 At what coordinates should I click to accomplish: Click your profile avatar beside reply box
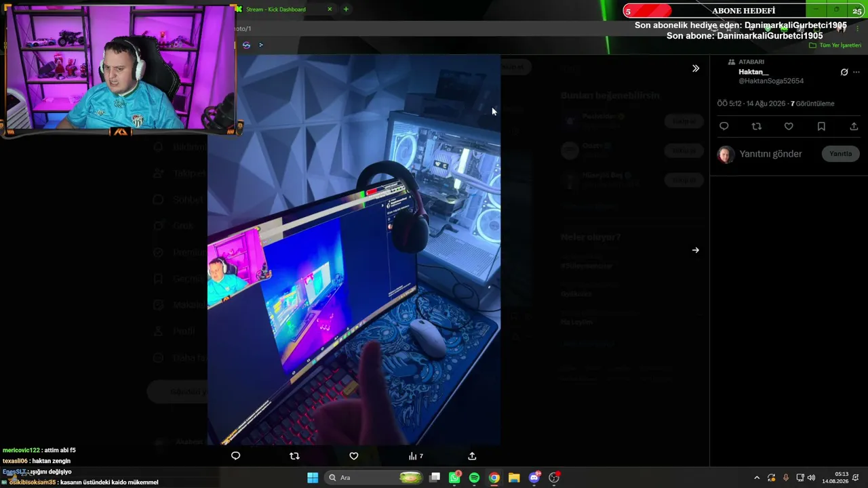(x=726, y=155)
